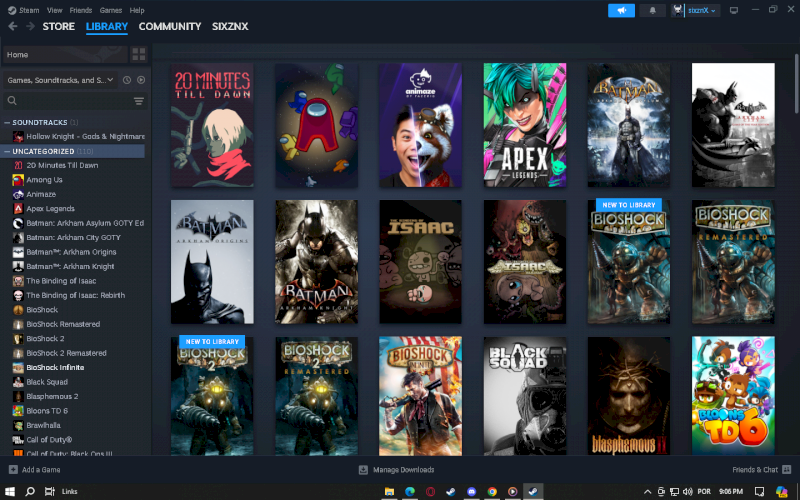Open the notifications bell
800x500 pixels.
653,10
